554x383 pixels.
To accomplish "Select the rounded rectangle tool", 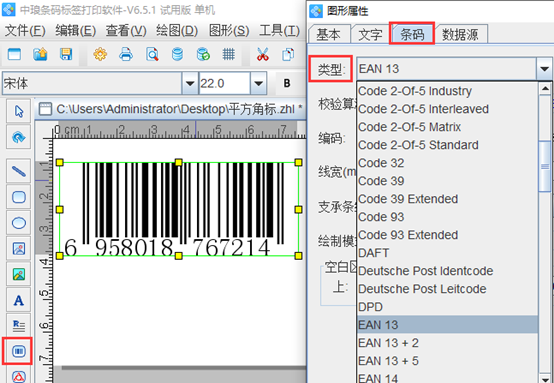I will point(19,197).
